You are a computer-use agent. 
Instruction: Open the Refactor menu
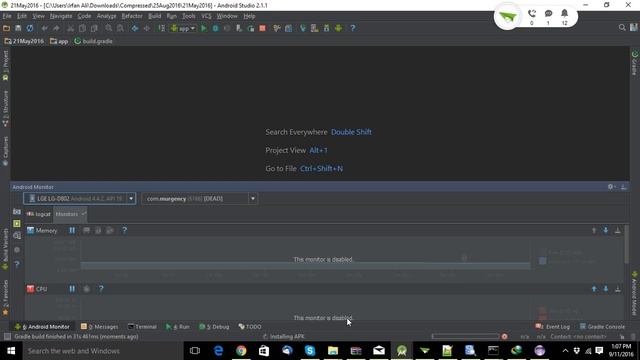(132, 16)
